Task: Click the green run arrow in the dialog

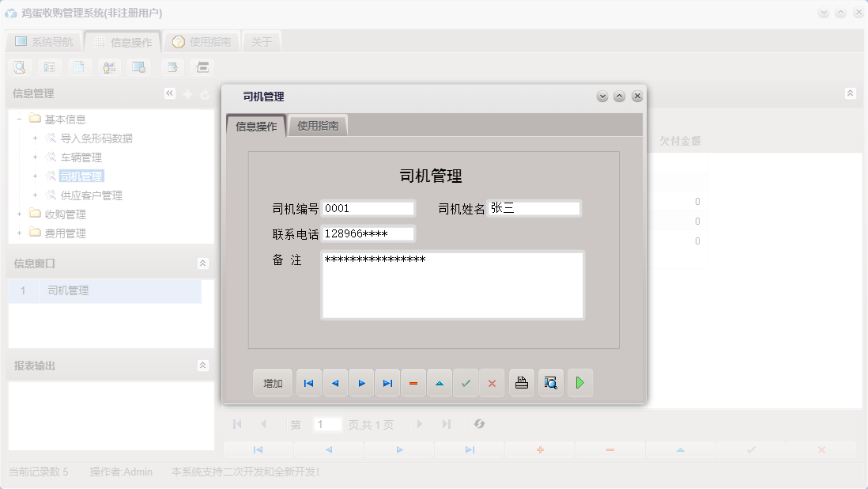Action: tap(579, 382)
